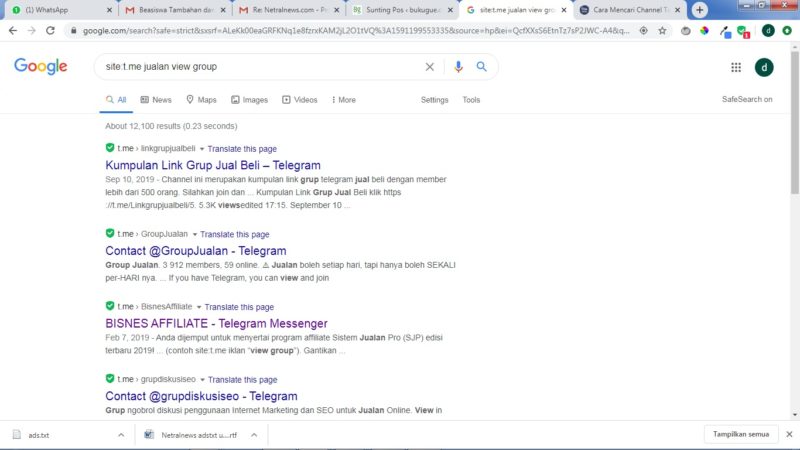Viewport: 800px width, 450px height.
Task: Click the colorful extension icon in the toolbar
Action: tap(704, 31)
